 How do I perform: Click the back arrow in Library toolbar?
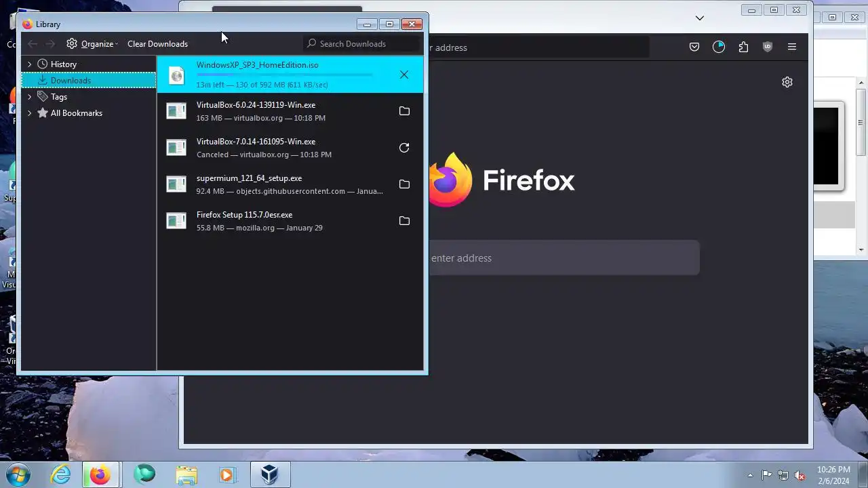(33, 43)
